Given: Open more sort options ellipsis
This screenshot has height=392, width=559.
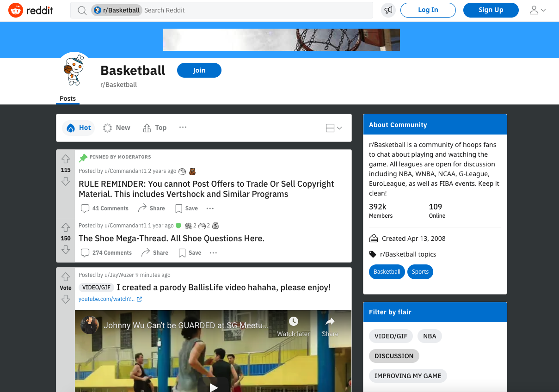Looking at the screenshot, I should 183,128.
